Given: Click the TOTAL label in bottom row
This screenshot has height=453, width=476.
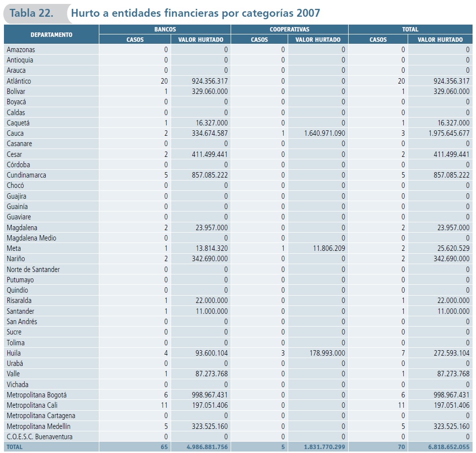Looking at the screenshot, I should 15,447.
